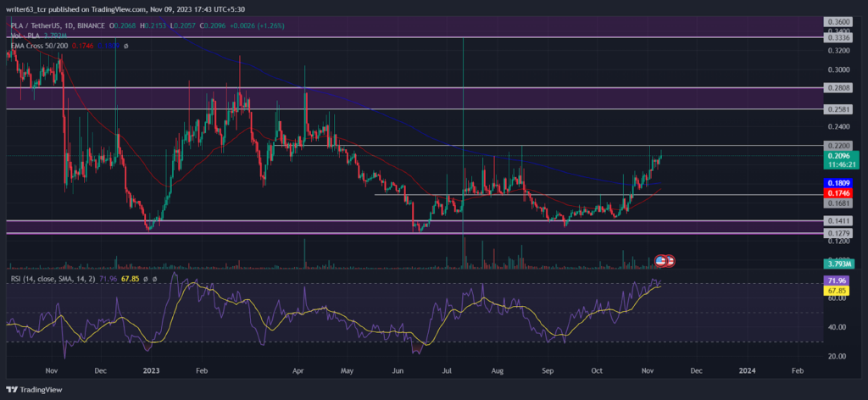The height and width of the screenshot is (400, 868).
Task: Click the 2023 label on time axis
Action: tap(151, 372)
